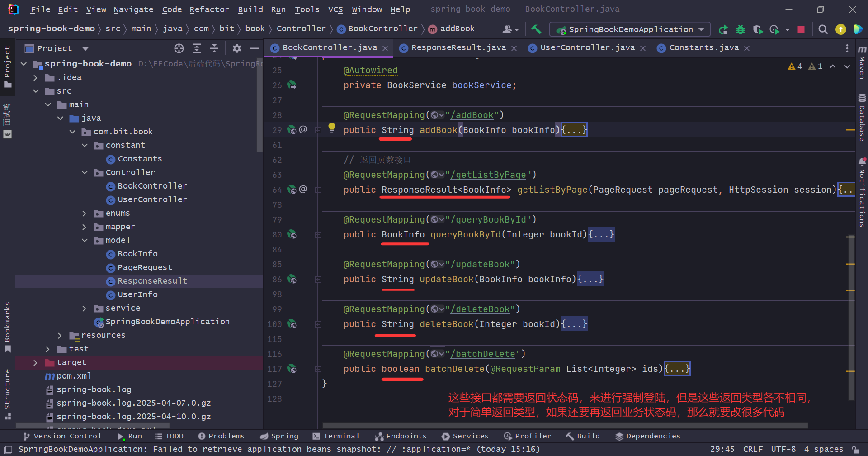The height and width of the screenshot is (456, 868).
Task: Run with coverage icon
Action: pyautogui.click(x=758, y=29)
